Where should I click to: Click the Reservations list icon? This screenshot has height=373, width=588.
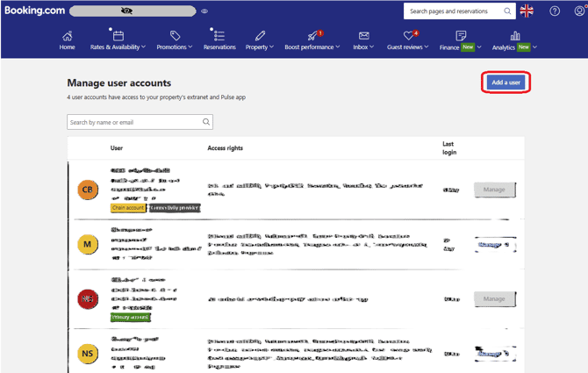point(219,35)
